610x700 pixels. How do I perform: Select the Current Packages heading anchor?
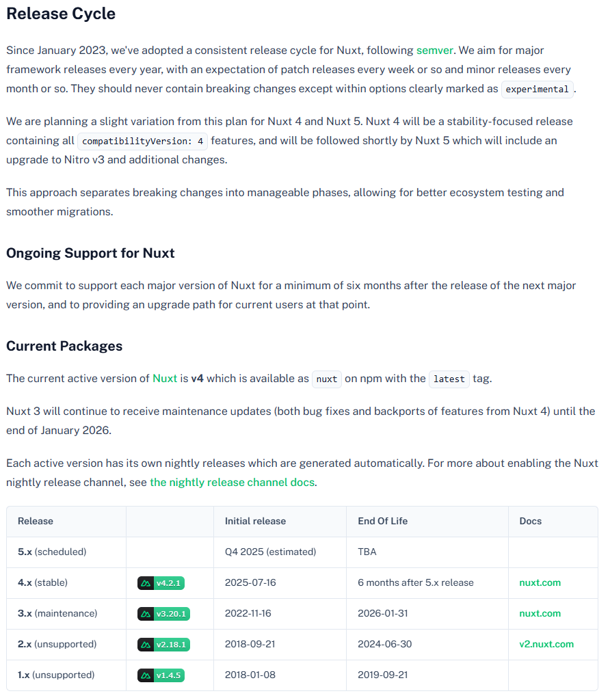click(64, 346)
